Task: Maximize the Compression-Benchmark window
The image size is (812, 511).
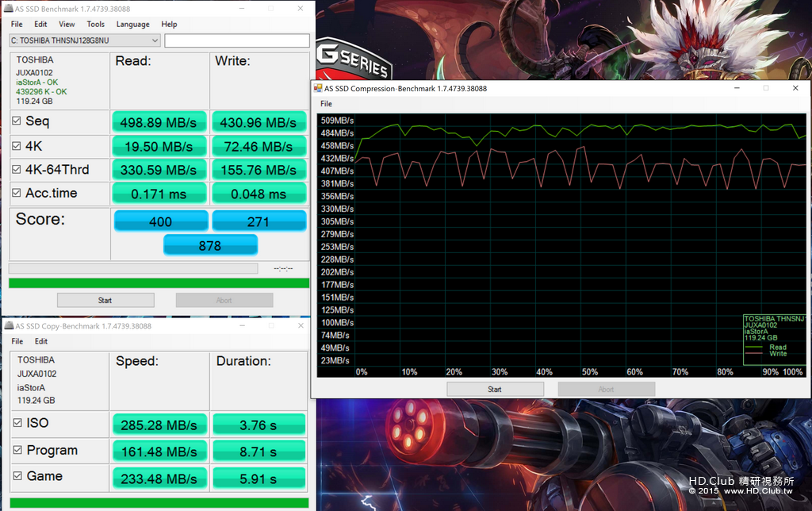Action: coord(766,88)
